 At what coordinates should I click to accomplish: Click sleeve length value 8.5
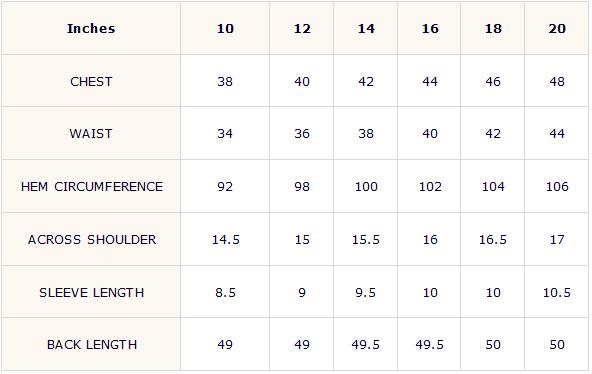(225, 292)
